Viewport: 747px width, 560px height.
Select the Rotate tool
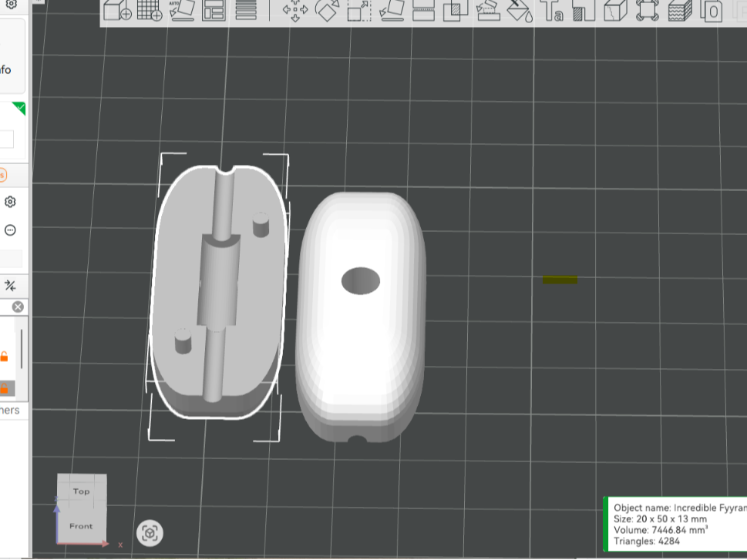point(328,11)
